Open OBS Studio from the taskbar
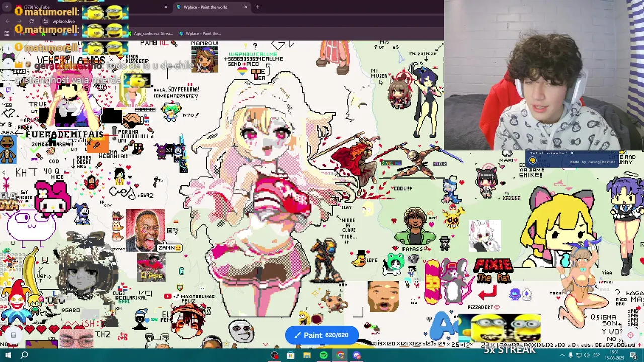Viewport: 644px width, 362px height. (x=274, y=355)
